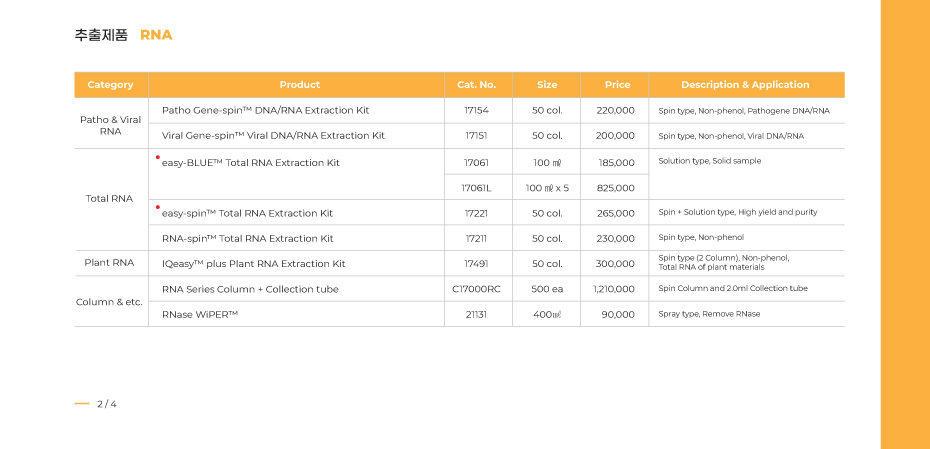The image size is (930, 449).
Task: Click the 220,000 price cell
Action: pyautogui.click(x=616, y=110)
